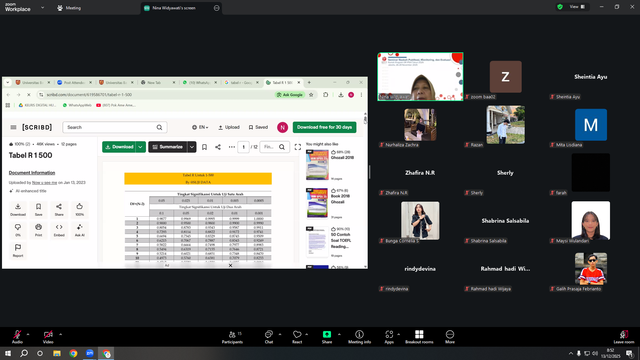Viewport: 640px width, 360px height.
Task: Click the Leave room icon
Action: [x=623, y=334]
